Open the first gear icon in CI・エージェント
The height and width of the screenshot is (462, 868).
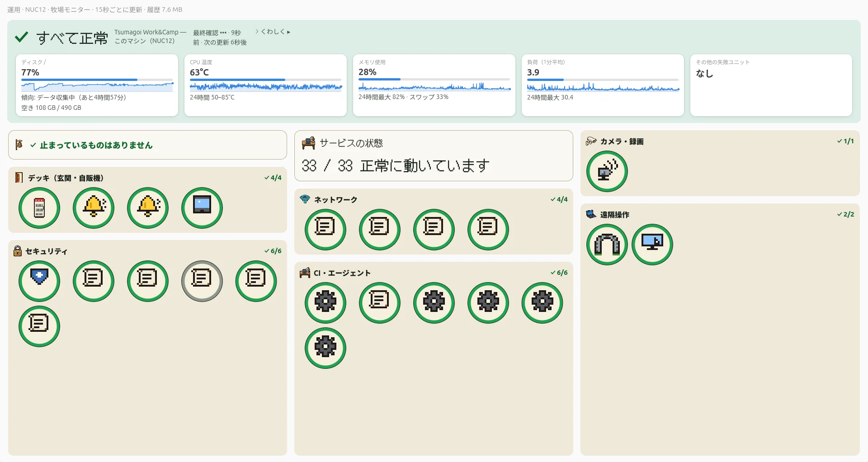click(x=325, y=303)
